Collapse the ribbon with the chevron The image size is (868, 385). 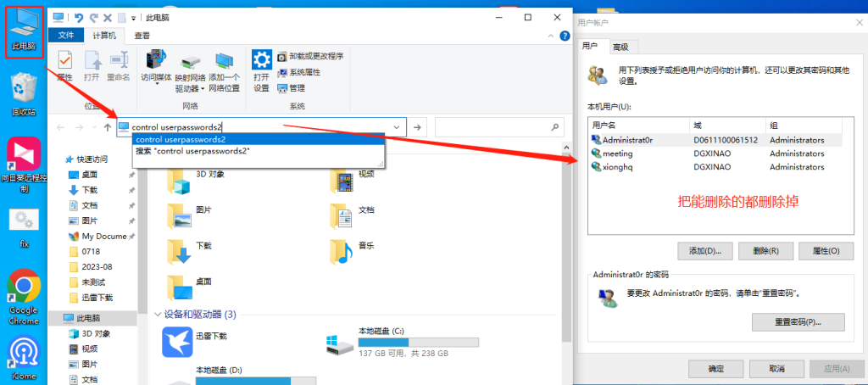coord(551,36)
